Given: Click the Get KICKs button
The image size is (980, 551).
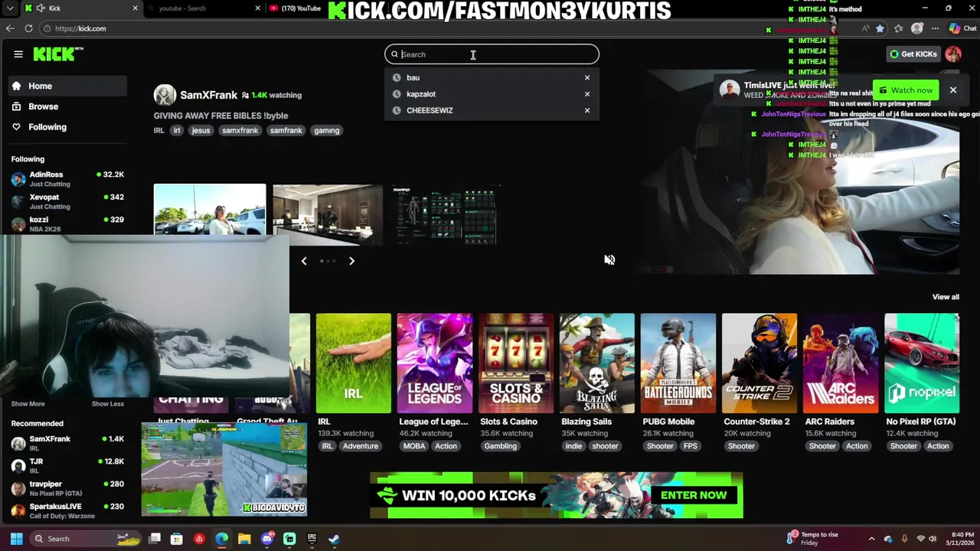Looking at the screenshot, I should [x=913, y=54].
